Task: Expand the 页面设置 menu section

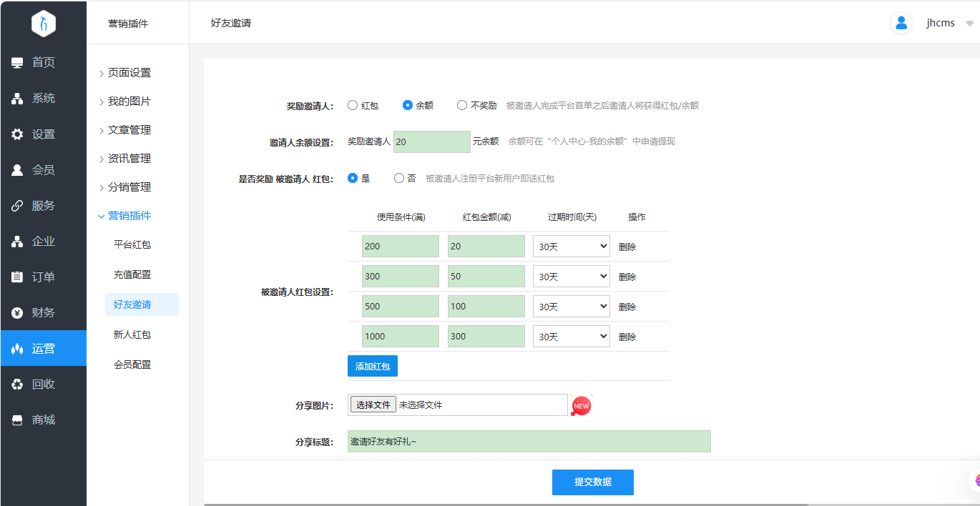Action: pyautogui.click(x=129, y=73)
